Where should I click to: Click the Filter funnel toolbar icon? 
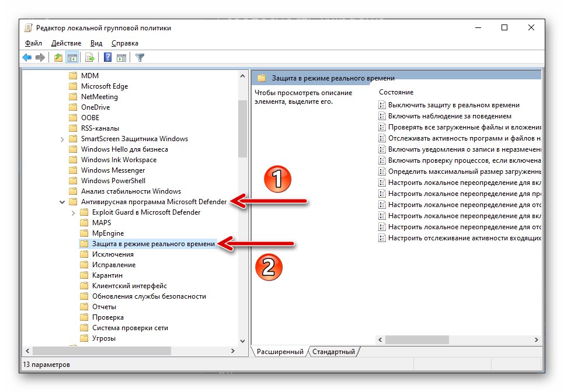pos(140,58)
